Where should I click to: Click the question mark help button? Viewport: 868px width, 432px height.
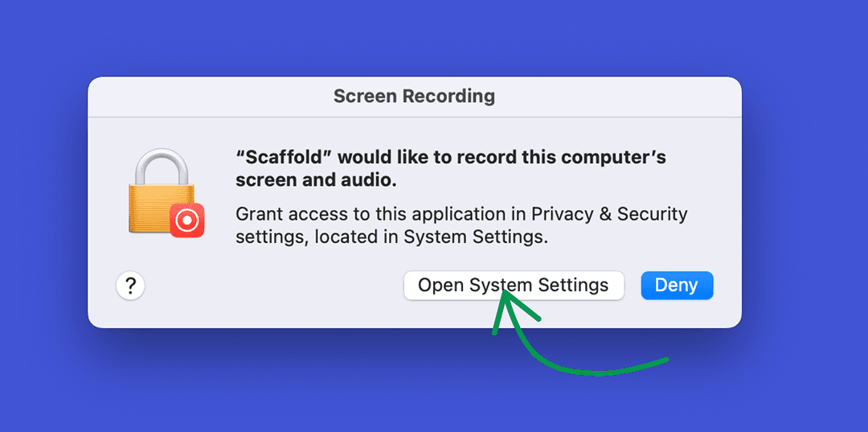tap(130, 286)
